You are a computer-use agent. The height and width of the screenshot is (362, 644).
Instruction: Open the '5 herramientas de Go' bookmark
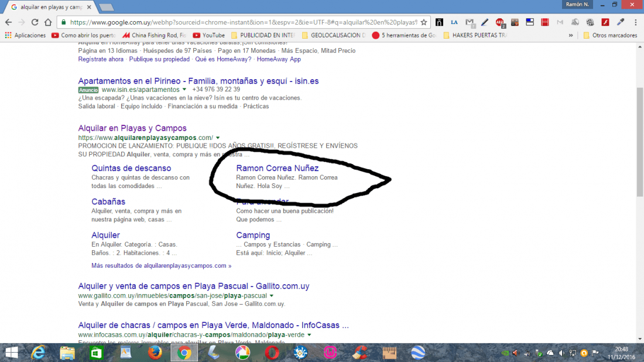coord(405,35)
